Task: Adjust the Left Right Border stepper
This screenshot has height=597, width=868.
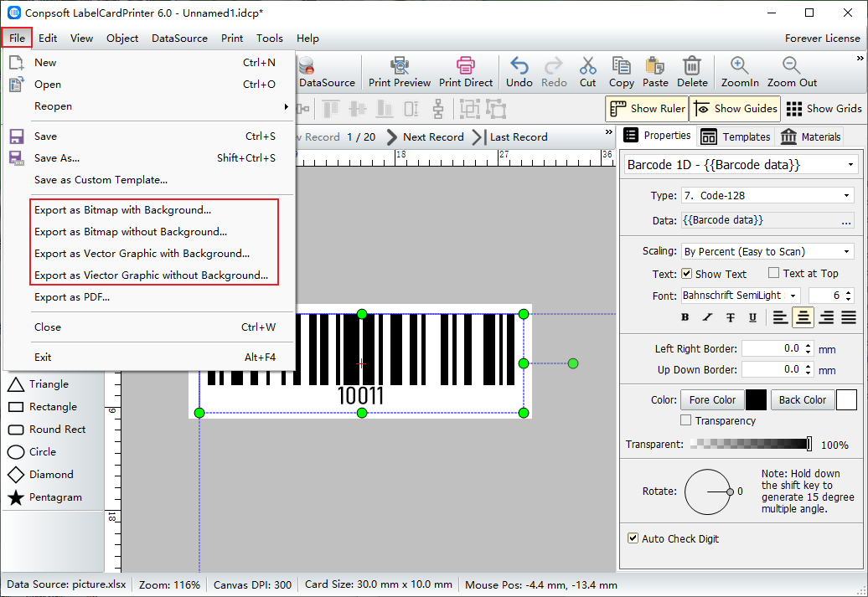Action: click(809, 348)
